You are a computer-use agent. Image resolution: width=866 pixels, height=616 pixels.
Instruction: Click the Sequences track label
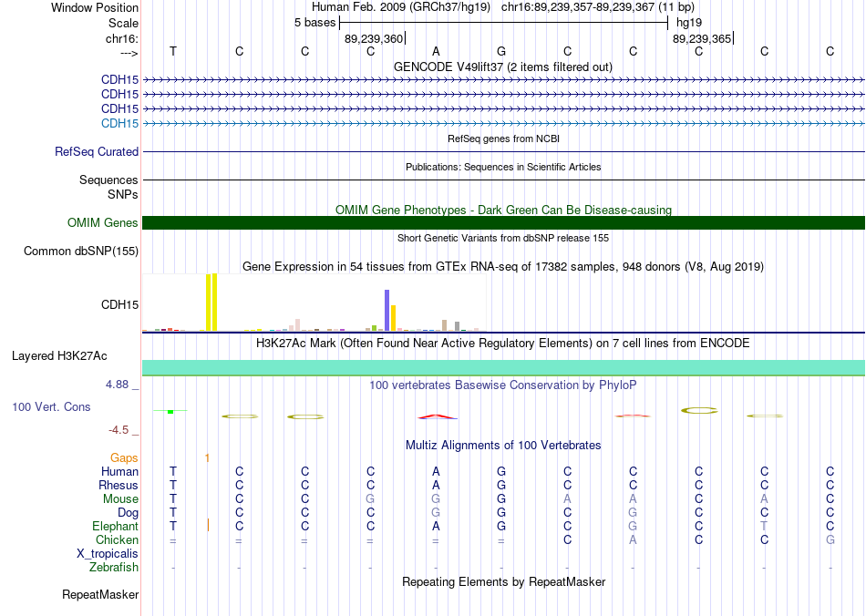click(108, 180)
